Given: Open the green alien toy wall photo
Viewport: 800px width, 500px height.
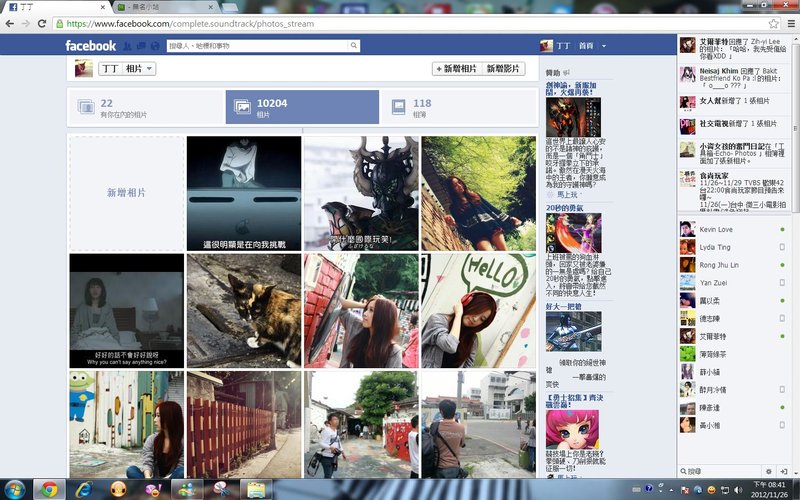Looking at the screenshot, I should click(x=127, y=424).
